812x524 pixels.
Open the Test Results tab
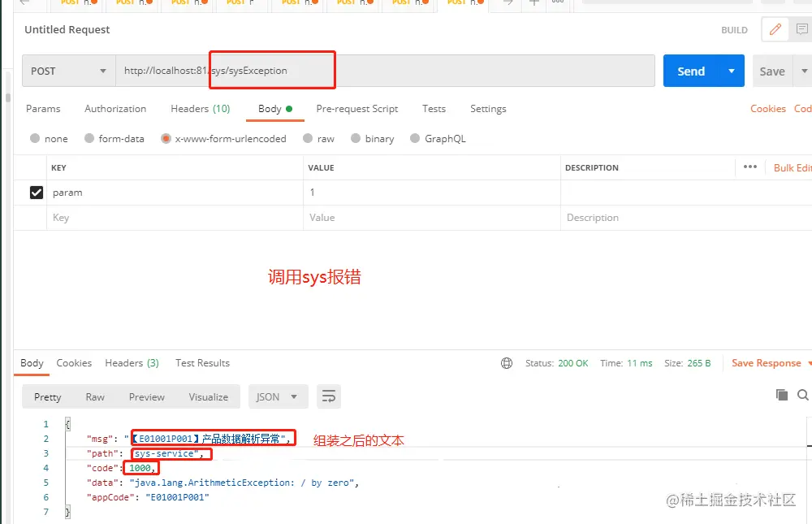point(202,363)
